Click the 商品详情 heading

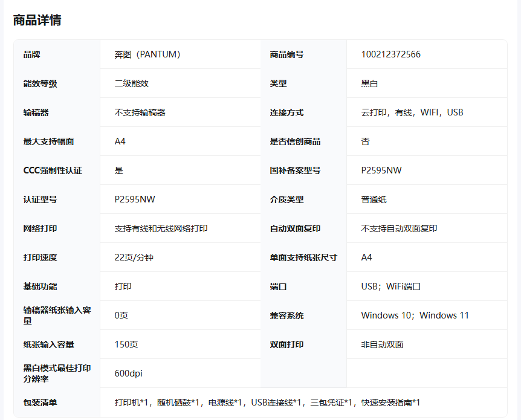pos(37,20)
